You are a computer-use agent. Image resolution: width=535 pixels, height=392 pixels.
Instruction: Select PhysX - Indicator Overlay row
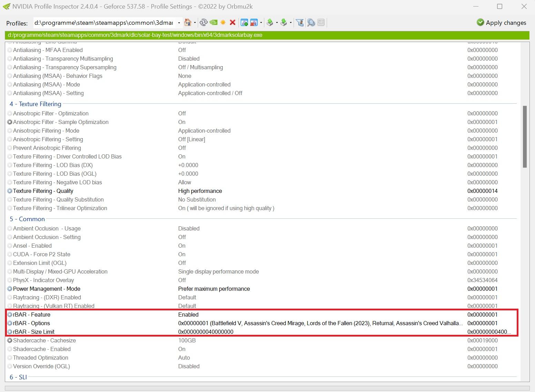pyautogui.click(x=262, y=280)
